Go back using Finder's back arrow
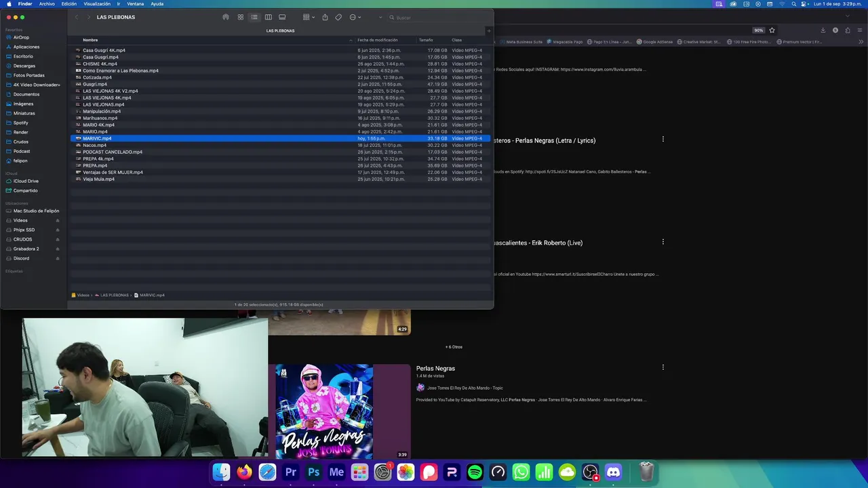The width and height of the screenshot is (868, 488). [77, 17]
